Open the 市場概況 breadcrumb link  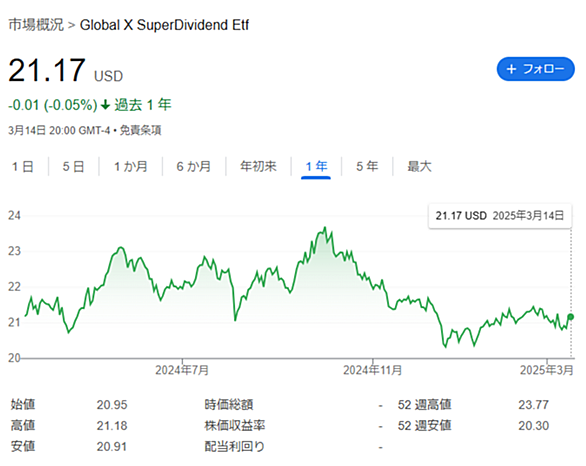tap(36, 25)
